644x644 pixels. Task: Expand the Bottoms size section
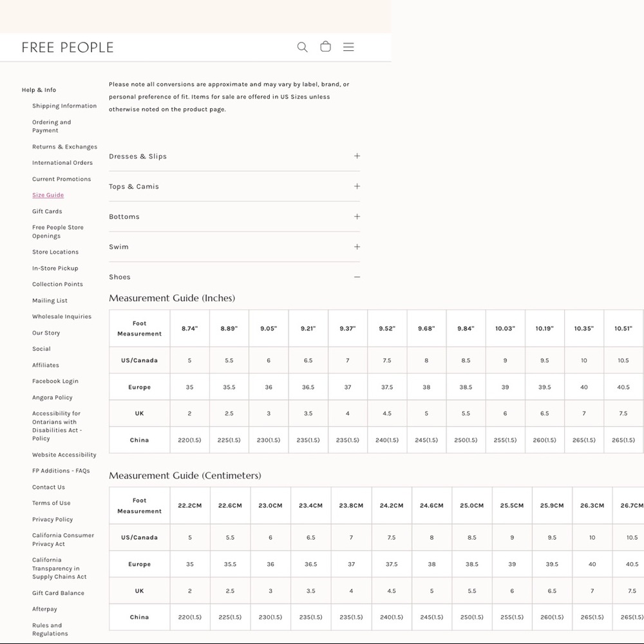click(234, 216)
